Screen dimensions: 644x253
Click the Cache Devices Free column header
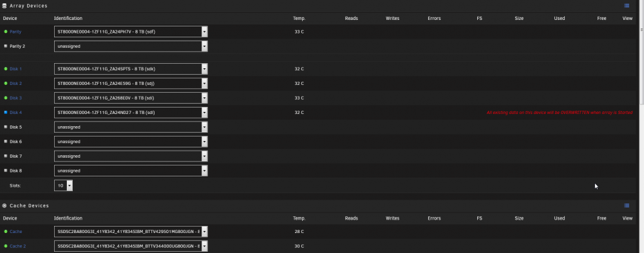(601, 218)
